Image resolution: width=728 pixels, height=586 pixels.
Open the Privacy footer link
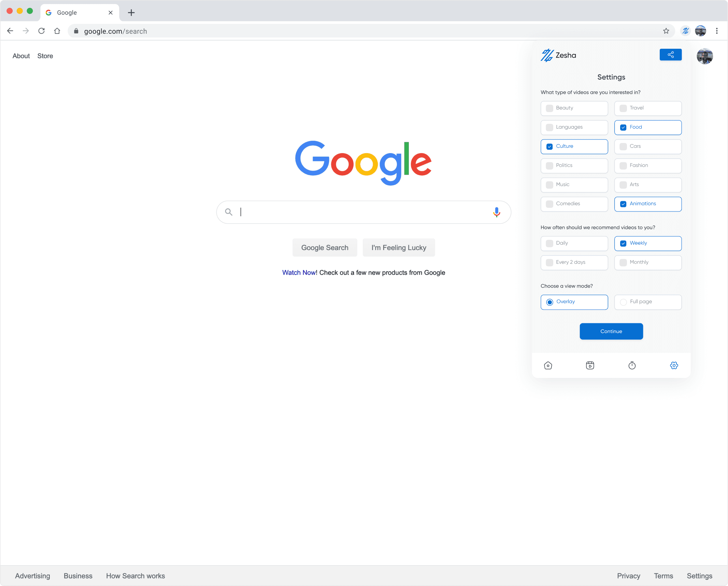pos(628,576)
